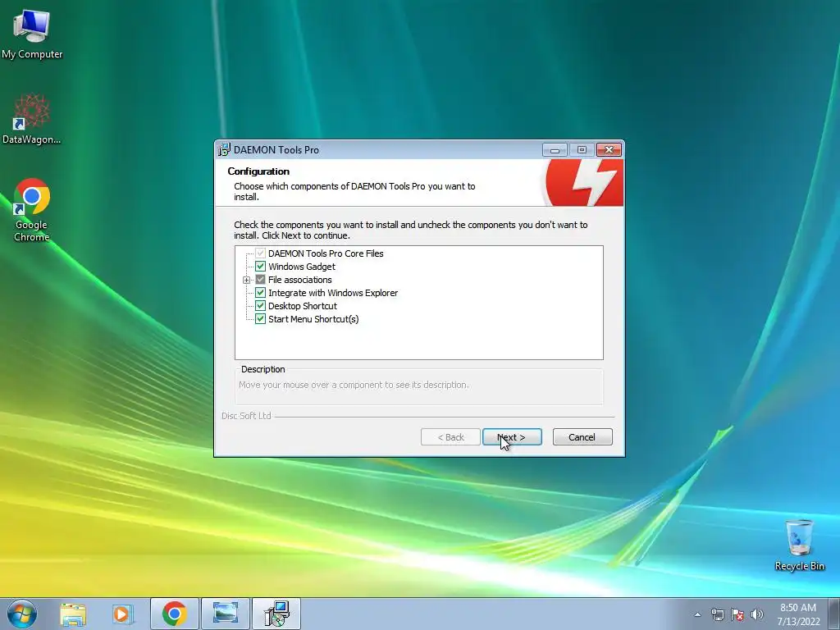Screen dimensions: 840x630
Task: Uncheck Start Menu Shortcut(s) option
Action: click(x=260, y=319)
